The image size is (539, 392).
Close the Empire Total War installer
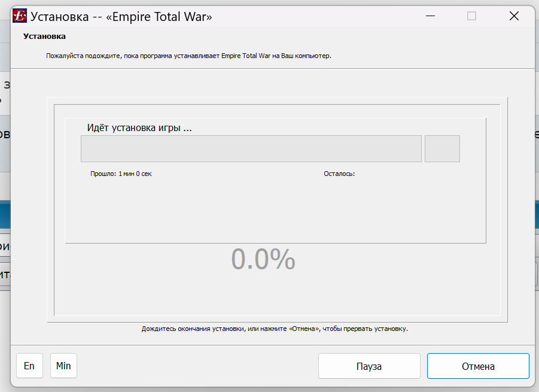click(513, 16)
